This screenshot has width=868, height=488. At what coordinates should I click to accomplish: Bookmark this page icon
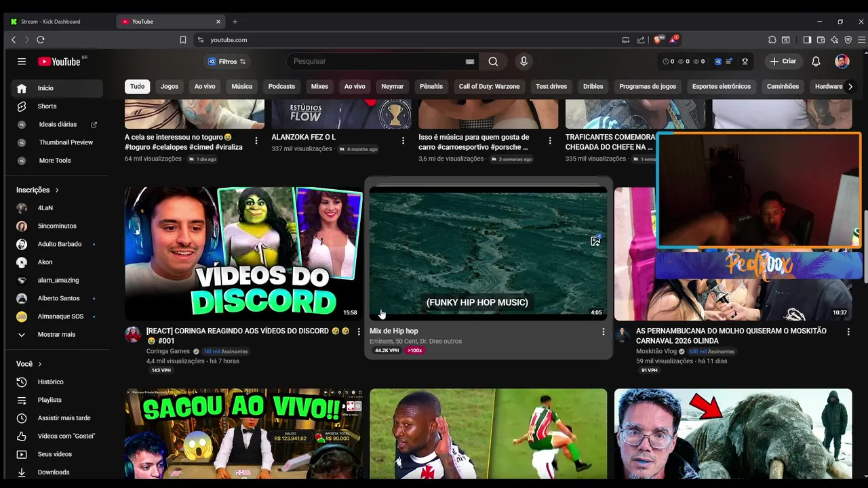(x=183, y=40)
